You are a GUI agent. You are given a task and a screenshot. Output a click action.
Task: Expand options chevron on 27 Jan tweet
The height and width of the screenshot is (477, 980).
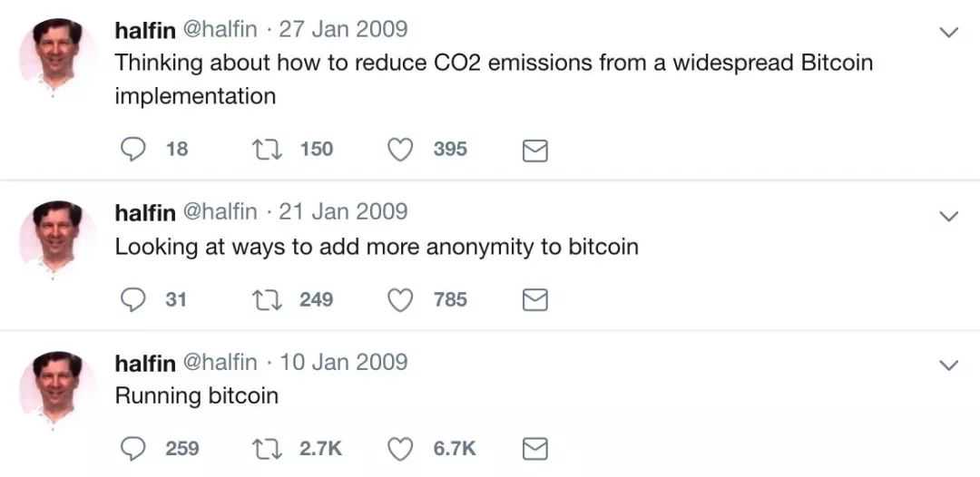947,33
